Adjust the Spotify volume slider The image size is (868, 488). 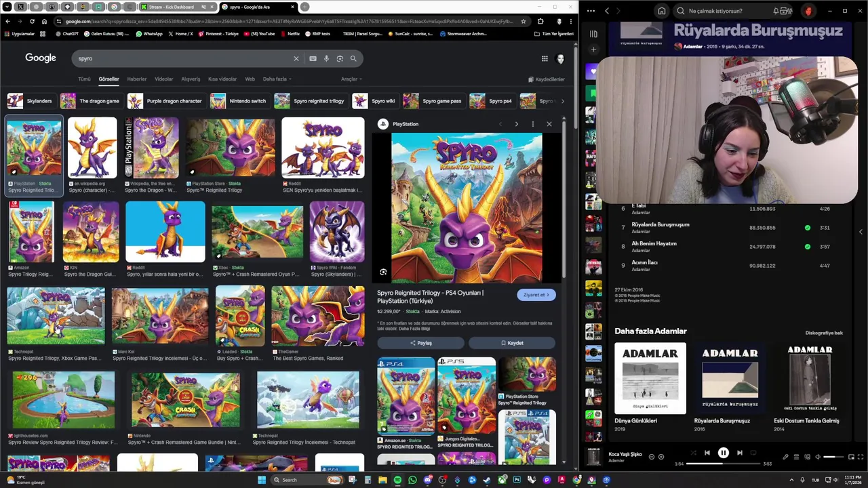[833, 457]
